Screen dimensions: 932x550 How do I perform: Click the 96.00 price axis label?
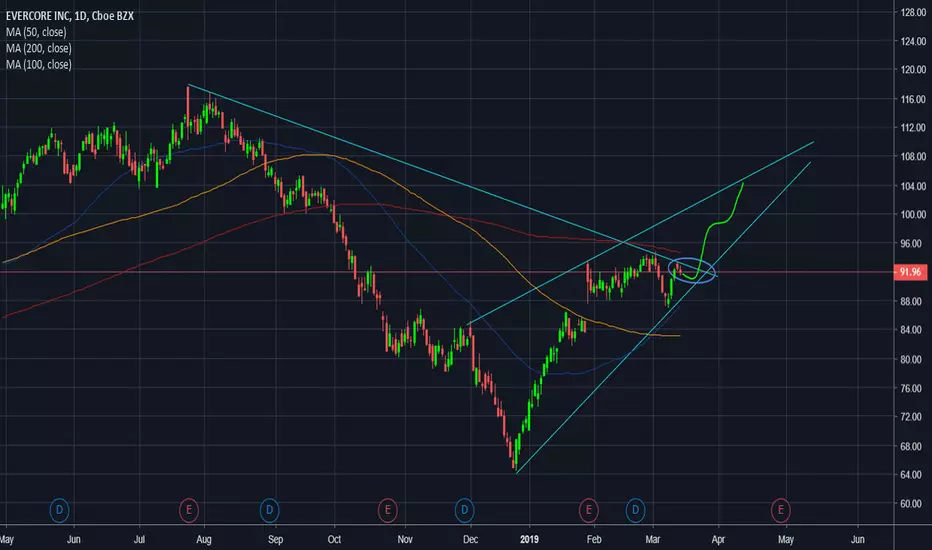(913, 243)
